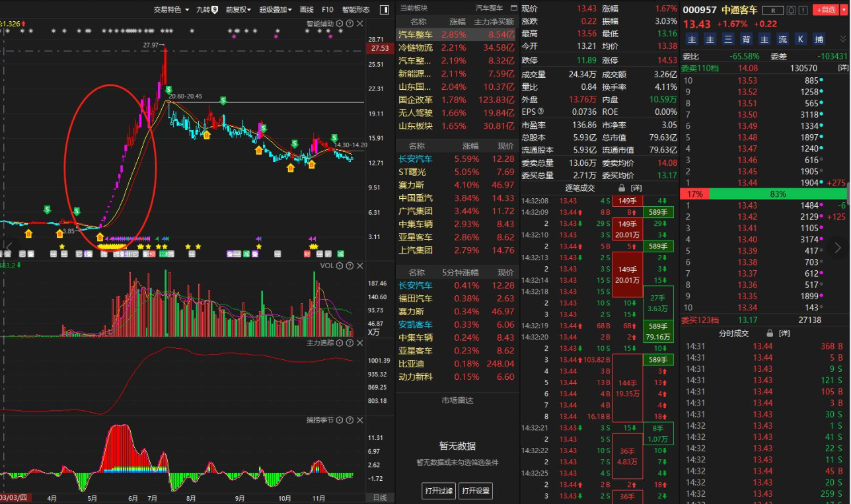Click the 打开过滤 button
The height and width of the screenshot is (504, 851).
(439, 491)
